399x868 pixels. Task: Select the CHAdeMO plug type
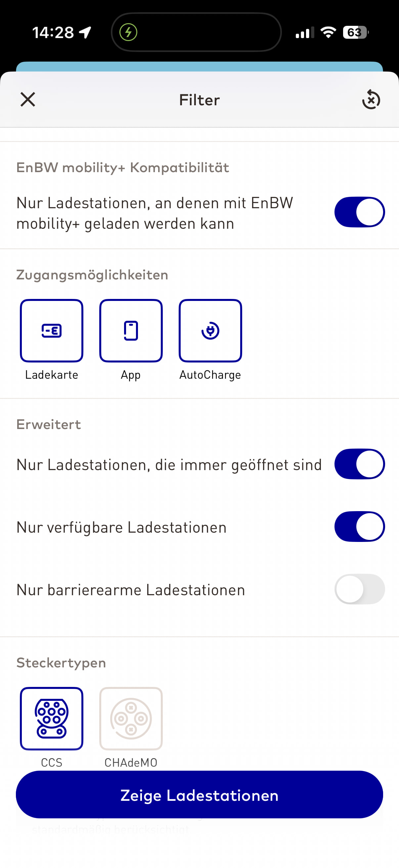[x=131, y=718]
